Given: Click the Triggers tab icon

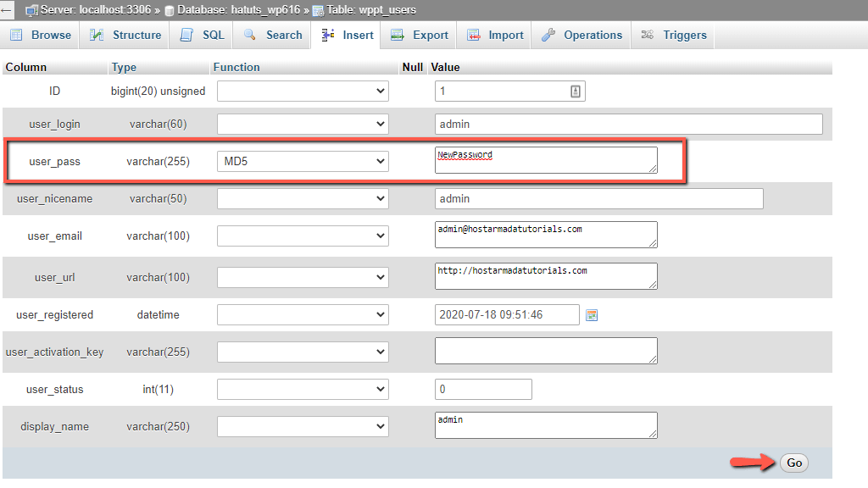Looking at the screenshot, I should 647,35.
